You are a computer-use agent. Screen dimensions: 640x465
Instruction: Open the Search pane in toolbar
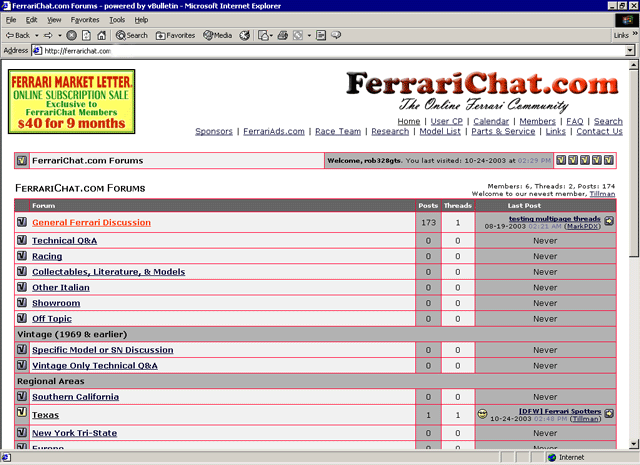tap(132, 36)
